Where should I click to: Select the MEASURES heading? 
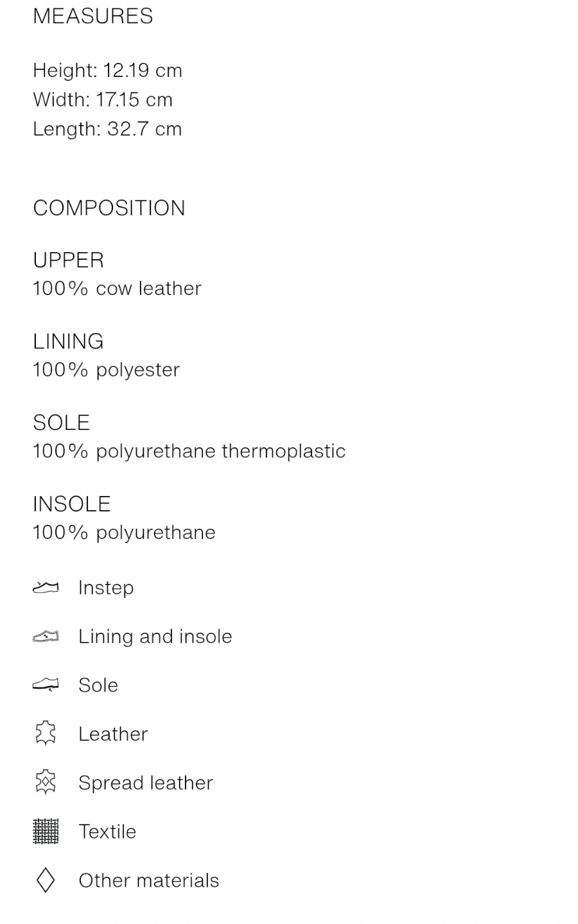pos(93,16)
